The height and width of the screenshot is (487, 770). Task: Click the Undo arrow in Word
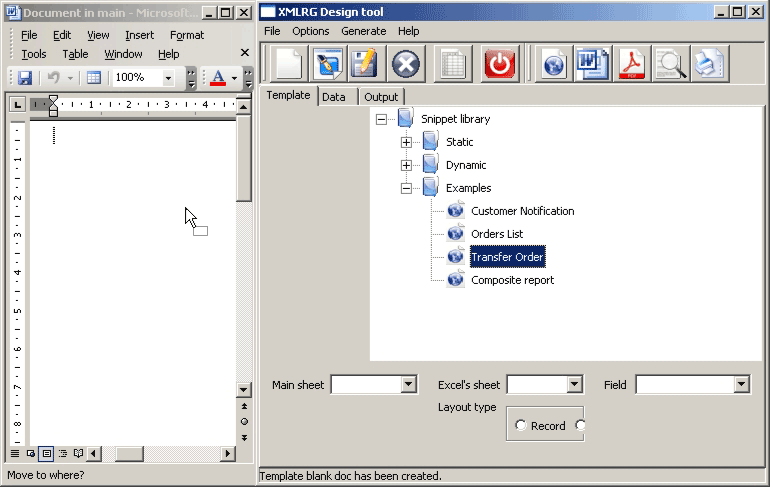[53, 78]
